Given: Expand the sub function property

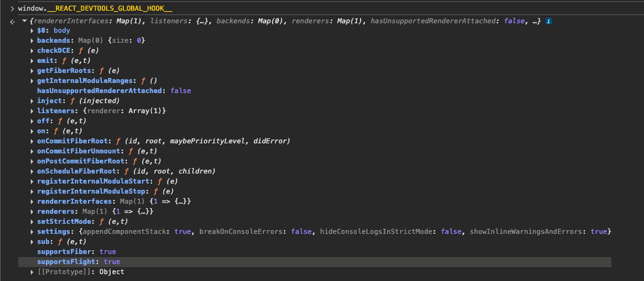Looking at the screenshot, I should (x=32, y=241).
